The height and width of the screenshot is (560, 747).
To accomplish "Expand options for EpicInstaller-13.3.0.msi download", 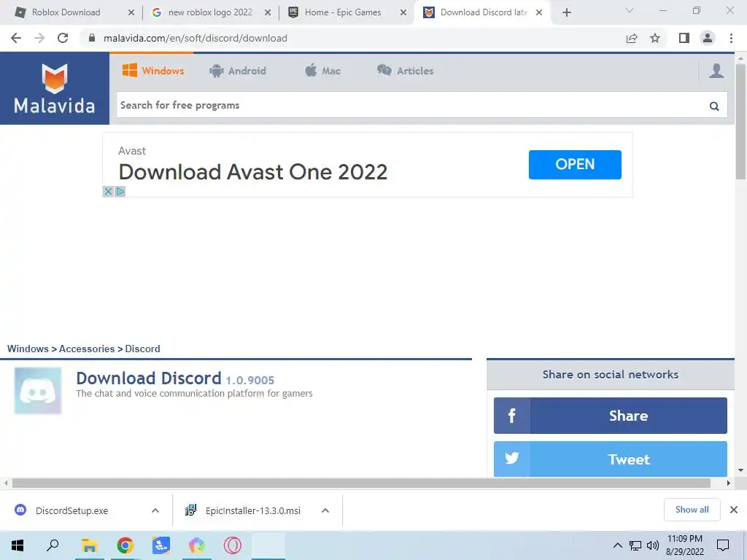I will tap(325, 510).
